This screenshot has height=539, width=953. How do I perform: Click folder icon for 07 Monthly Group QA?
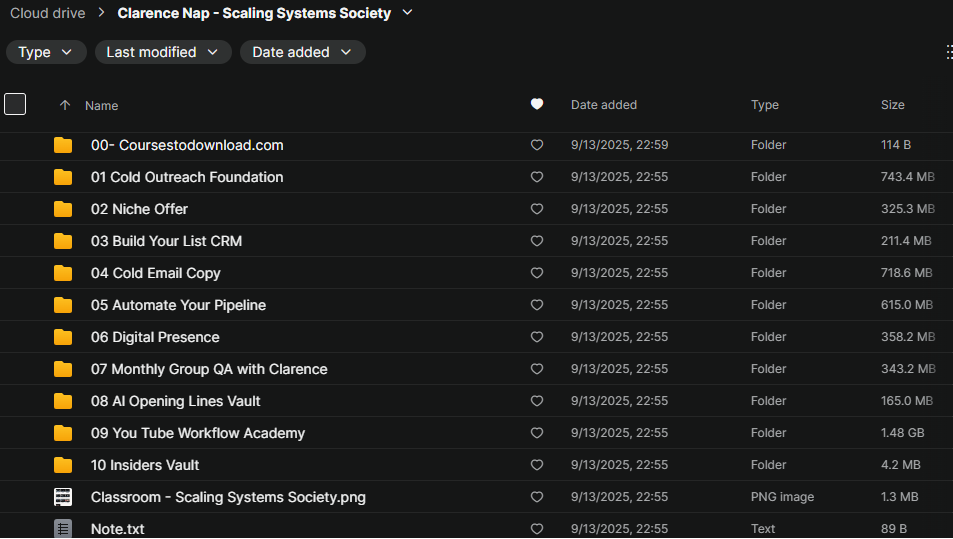pos(63,369)
